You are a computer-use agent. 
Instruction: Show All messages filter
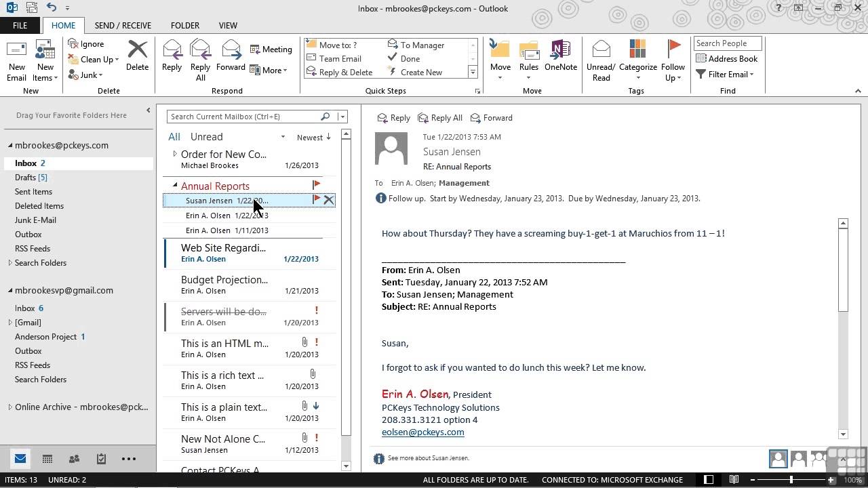tap(174, 137)
